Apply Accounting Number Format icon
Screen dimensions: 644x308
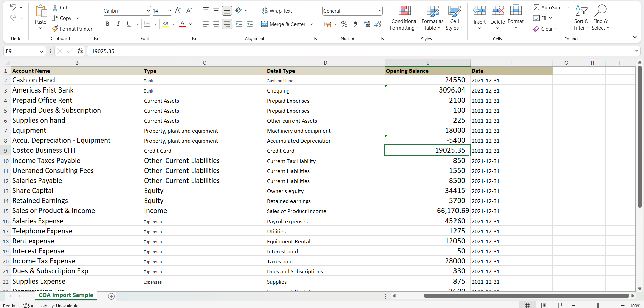pyautogui.click(x=327, y=24)
